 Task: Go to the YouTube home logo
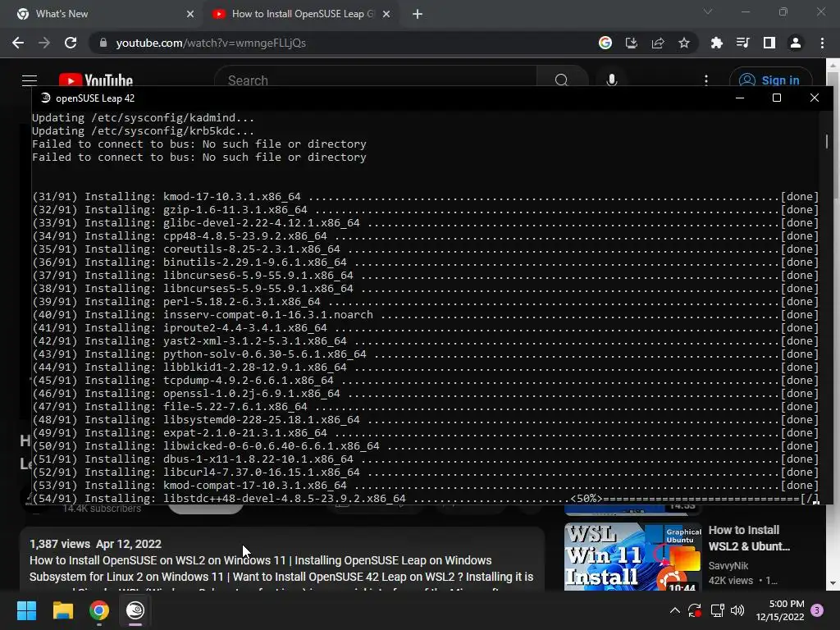click(96, 80)
